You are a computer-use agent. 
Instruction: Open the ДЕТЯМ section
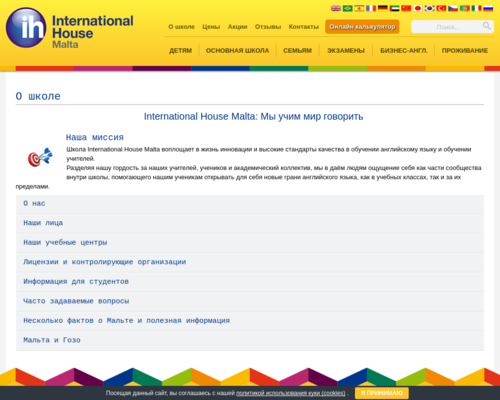click(180, 51)
